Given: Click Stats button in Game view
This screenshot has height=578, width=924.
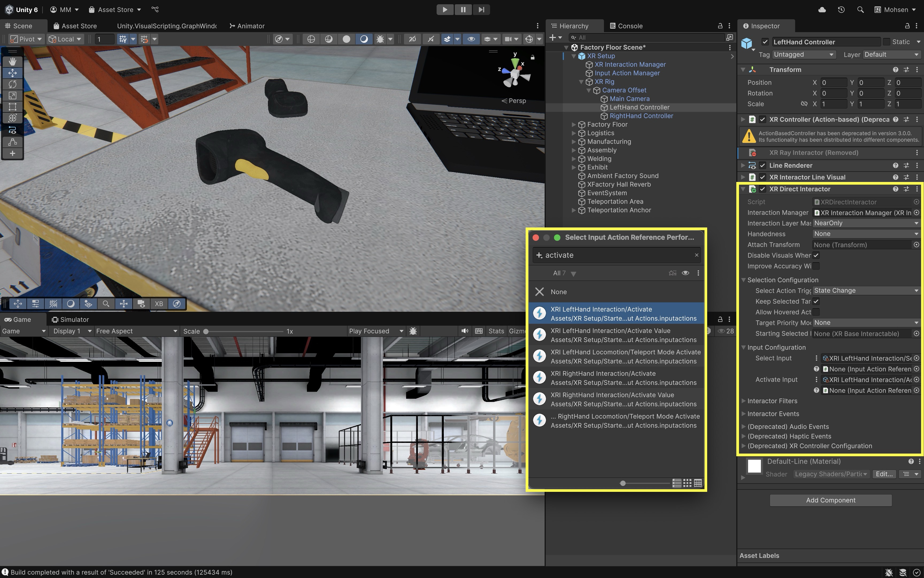Looking at the screenshot, I should coord(496,331).
